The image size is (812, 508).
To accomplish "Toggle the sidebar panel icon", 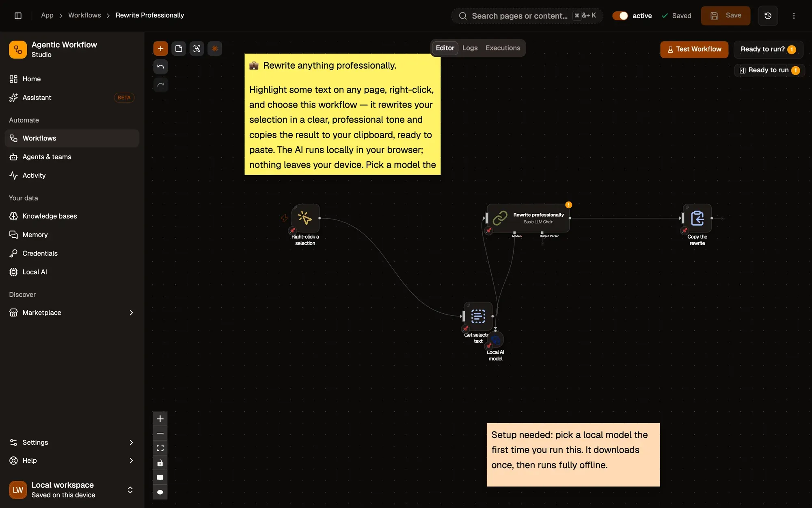I will coord(18,15).
